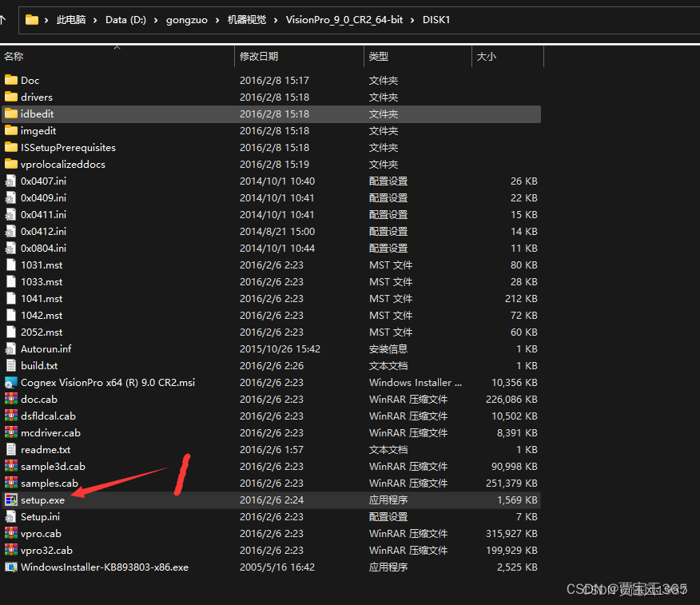
Task: Select the file name 1042.mst
Action: coord(42,315)
